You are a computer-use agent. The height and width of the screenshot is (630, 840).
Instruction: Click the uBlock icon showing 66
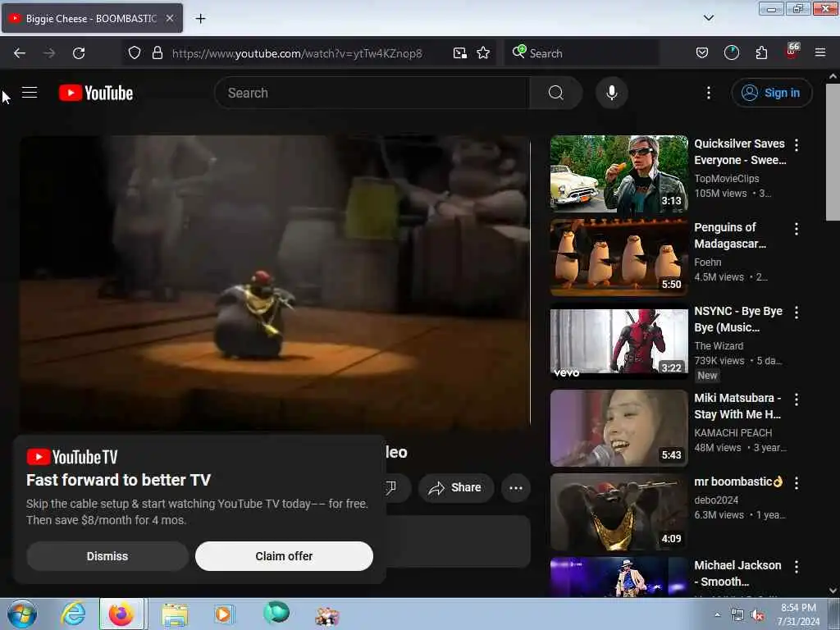pos(792,51)
